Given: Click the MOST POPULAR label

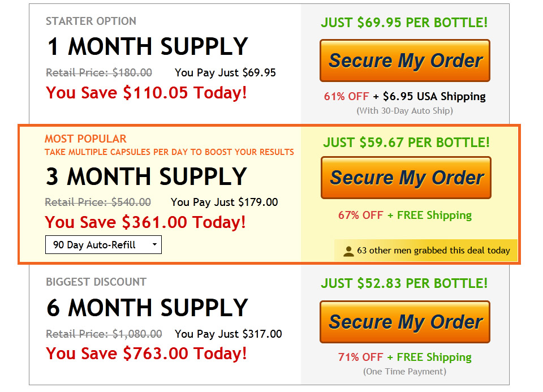Looking at the screenshot, I should (85, 139).
